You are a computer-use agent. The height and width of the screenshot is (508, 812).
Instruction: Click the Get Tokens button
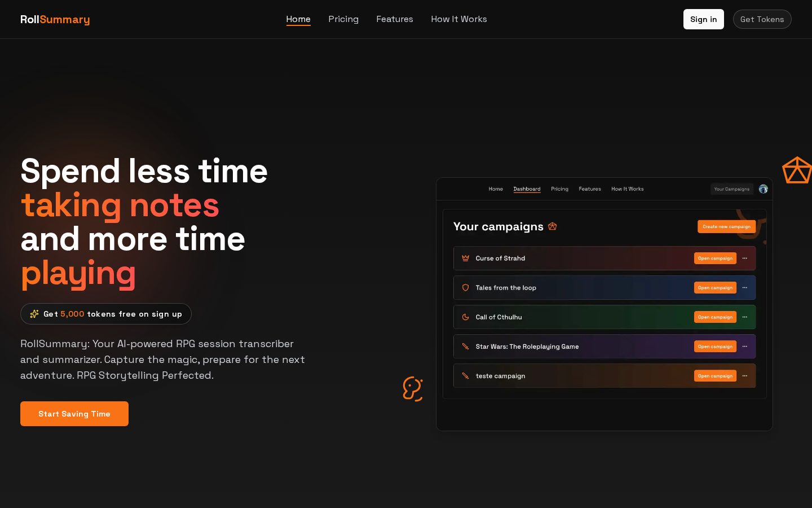[x=762, y=19]
